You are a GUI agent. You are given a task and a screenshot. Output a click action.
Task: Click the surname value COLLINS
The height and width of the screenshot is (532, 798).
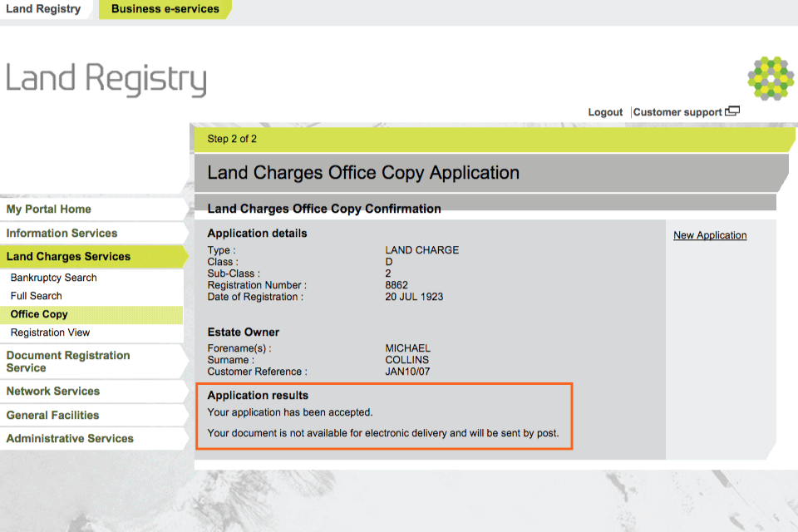pyautogui.click(x=406, y=360)
